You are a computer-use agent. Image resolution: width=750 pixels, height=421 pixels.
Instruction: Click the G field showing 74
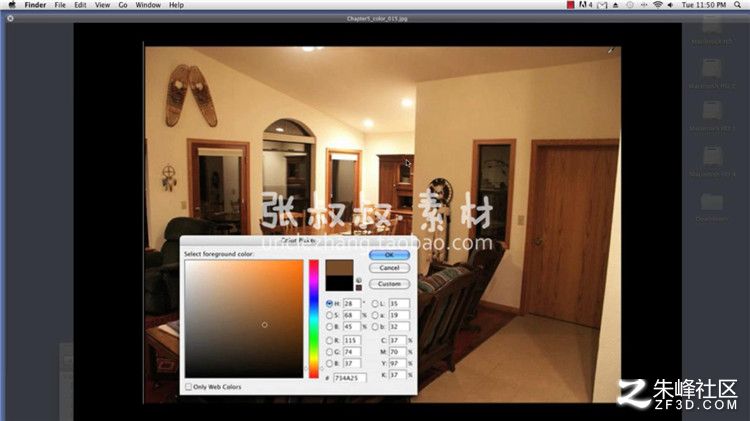click(352, 352)
